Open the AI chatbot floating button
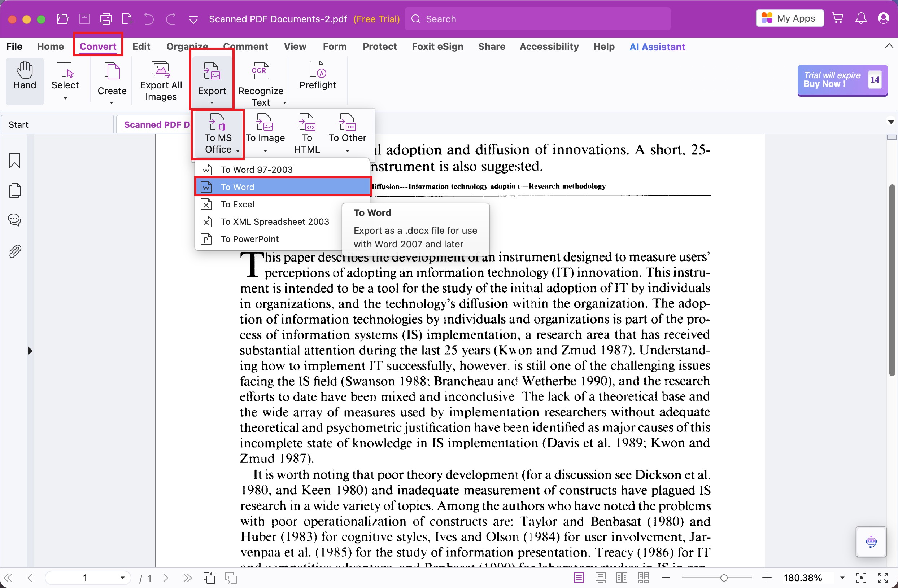This screenshot has height=588, width=898. pos(871,541)
